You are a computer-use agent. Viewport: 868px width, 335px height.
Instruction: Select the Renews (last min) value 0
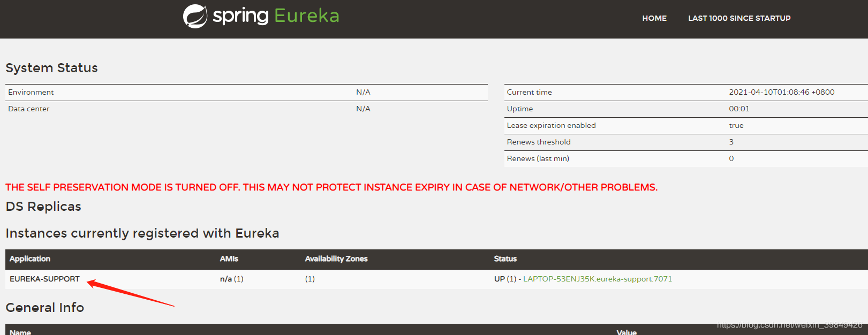tap(731, 158)
